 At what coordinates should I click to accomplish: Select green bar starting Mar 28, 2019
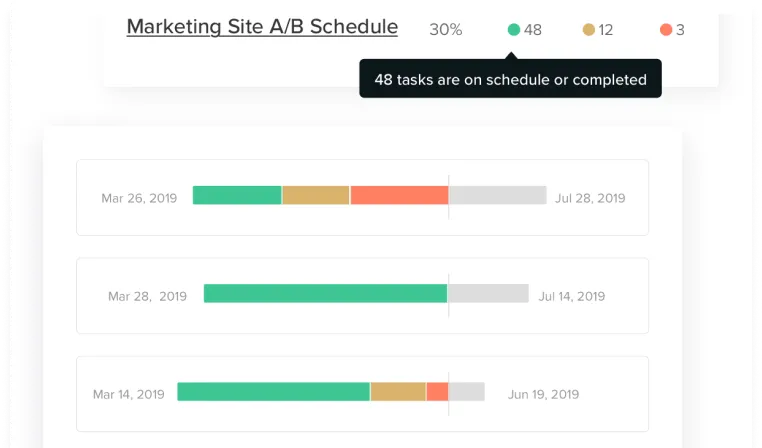[325, 293]
